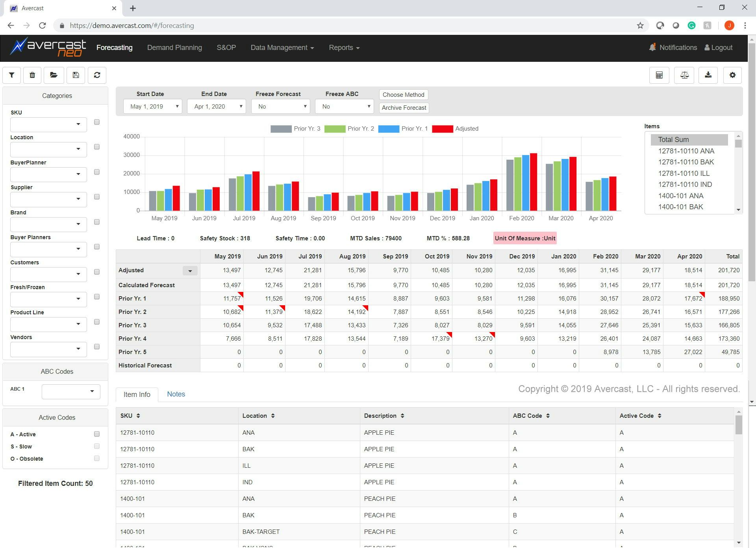Check the SKU category checkbox

pyautogui.click(x=97, y=122)
